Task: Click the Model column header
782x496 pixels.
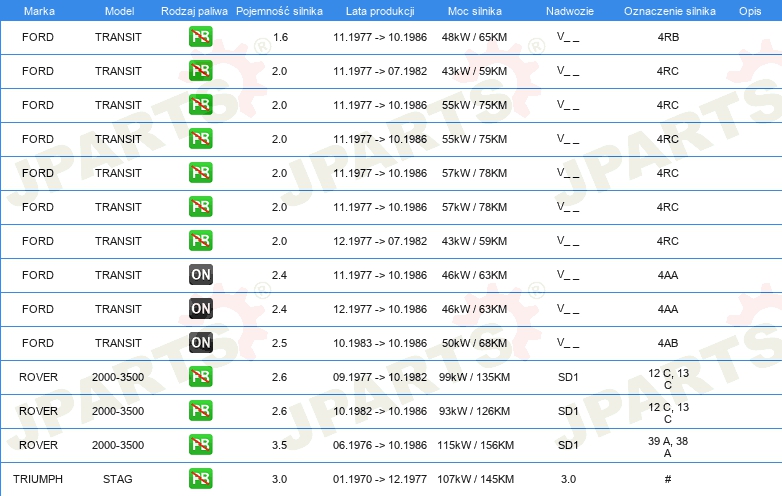Action: click(x=119, y=11)
